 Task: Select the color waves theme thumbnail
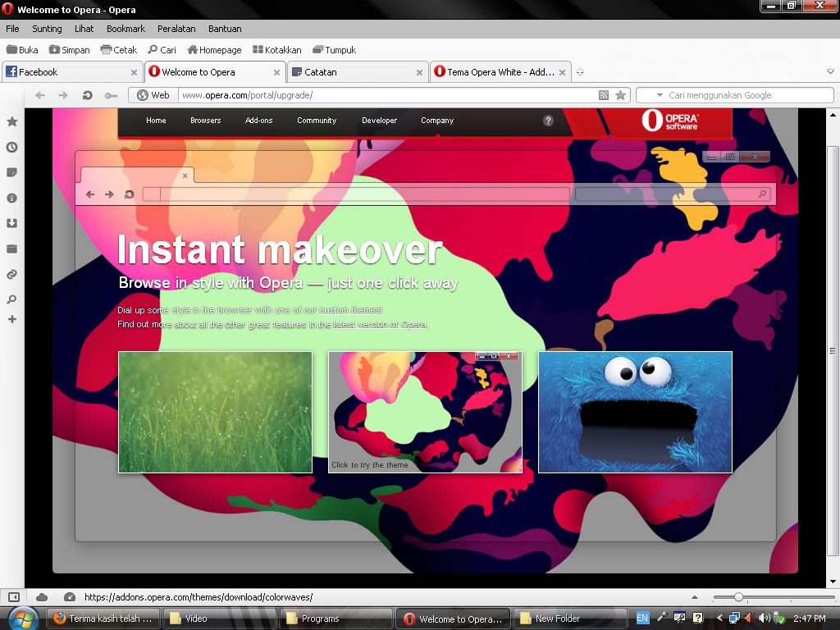pos(425,412)
